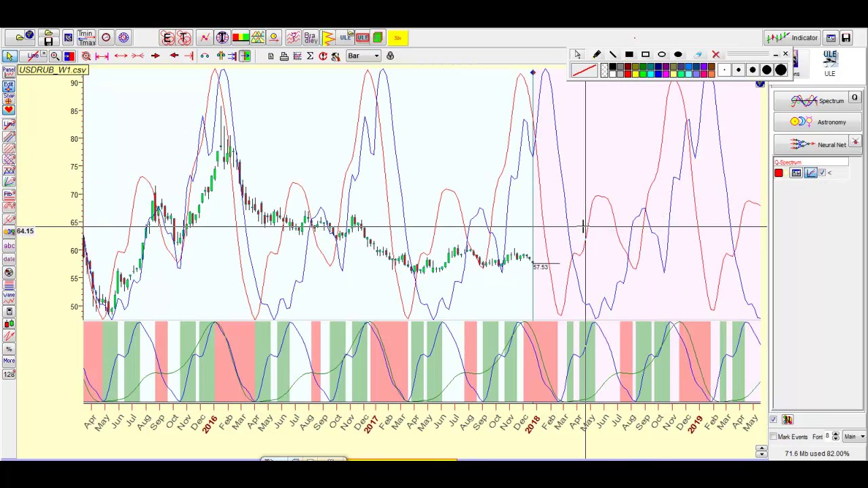Select the filled rectangle drawing tool

point(629,54)
